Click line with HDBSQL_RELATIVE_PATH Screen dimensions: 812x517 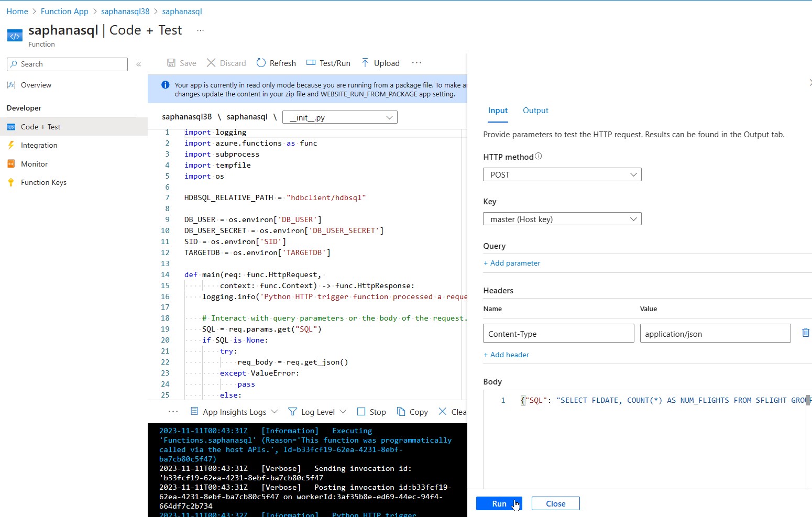point(275,197)
